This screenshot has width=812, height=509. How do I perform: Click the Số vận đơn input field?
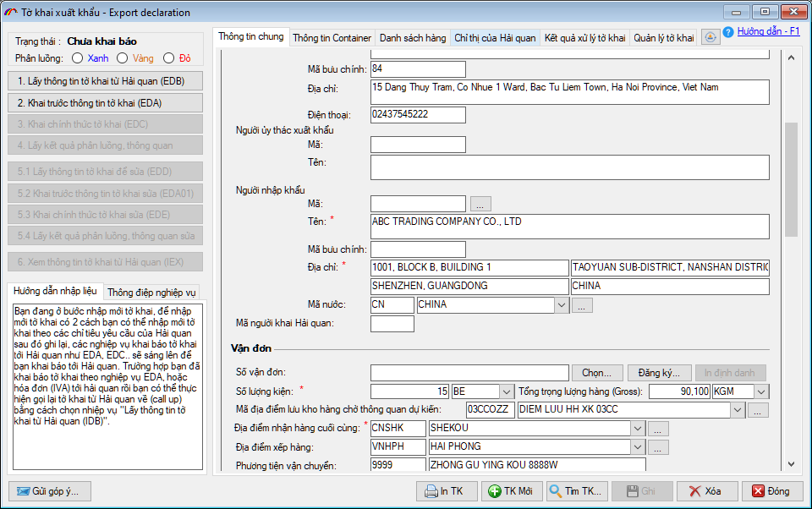click(x=469, y=373)
